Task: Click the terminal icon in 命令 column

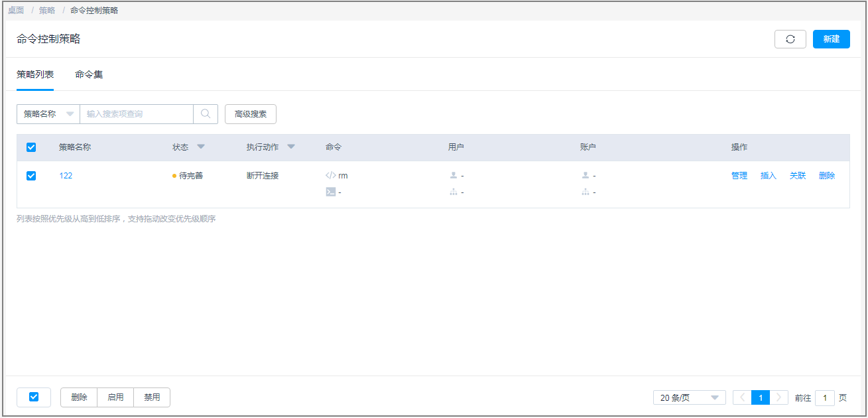Action: 331,192
